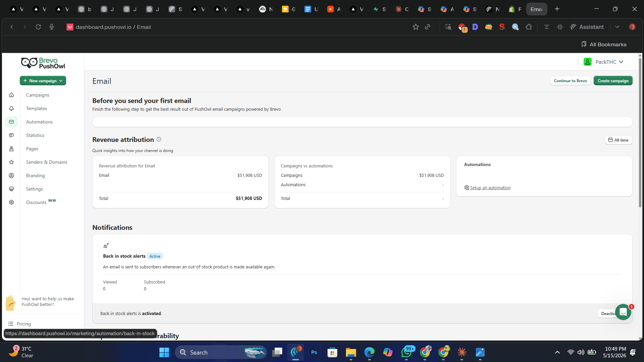
Task: Open the clock and date tray area
Action: [x=615, y=352]
